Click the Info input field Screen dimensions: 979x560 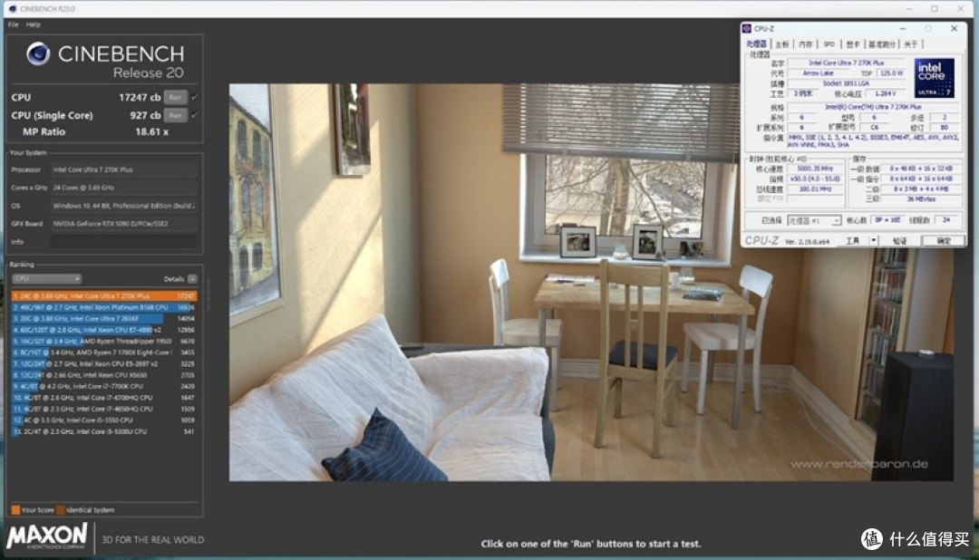pos(123,242)
